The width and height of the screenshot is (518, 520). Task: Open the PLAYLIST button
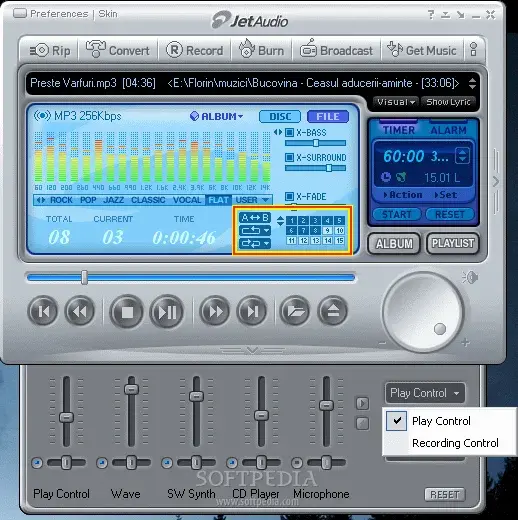[453, 243]
